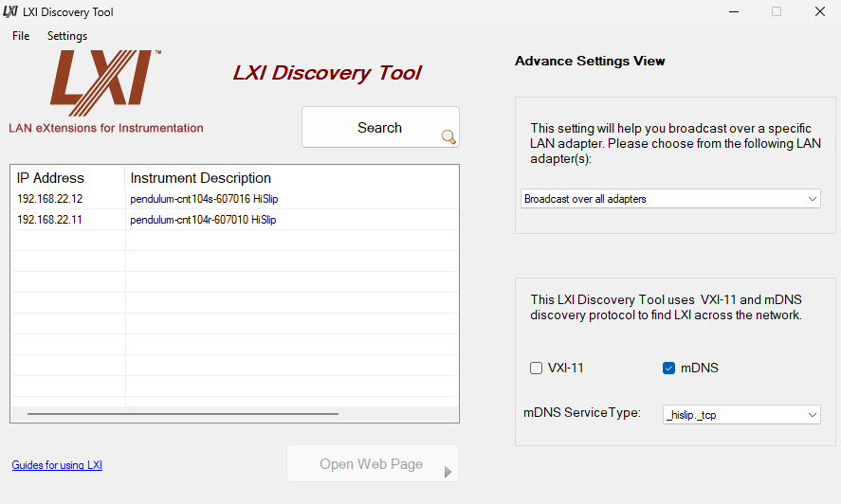The width and height of the screenshot is (841, 504).
Task: Click the Open Web Page button
Action: click(x=373, y=464)
